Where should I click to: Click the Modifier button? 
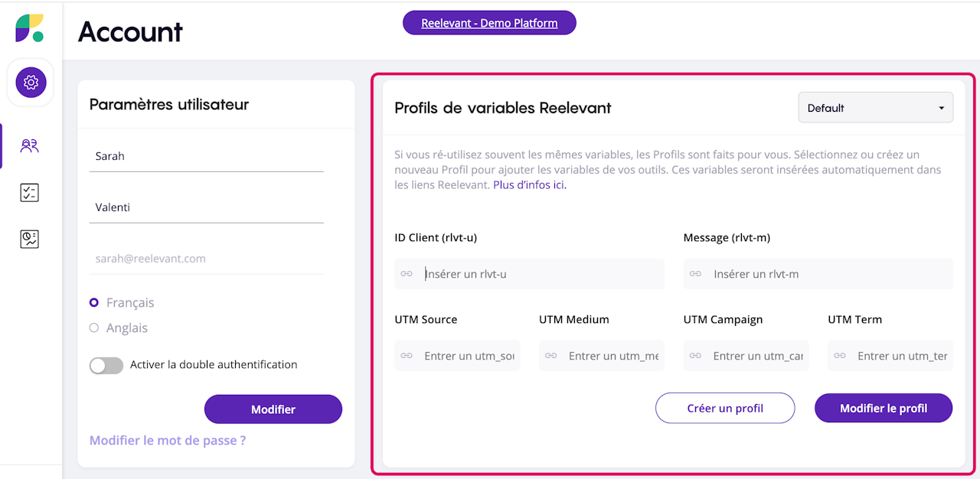(x=273, y=409)
